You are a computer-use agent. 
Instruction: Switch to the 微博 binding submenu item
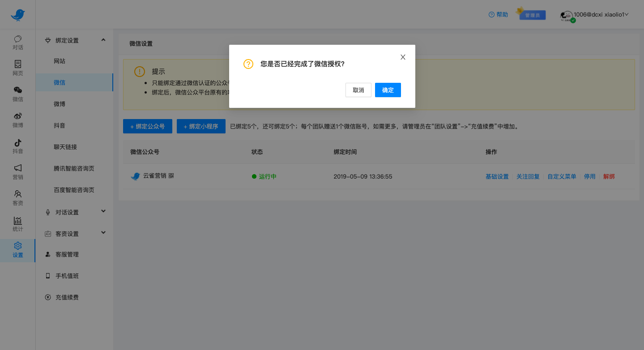60,104
